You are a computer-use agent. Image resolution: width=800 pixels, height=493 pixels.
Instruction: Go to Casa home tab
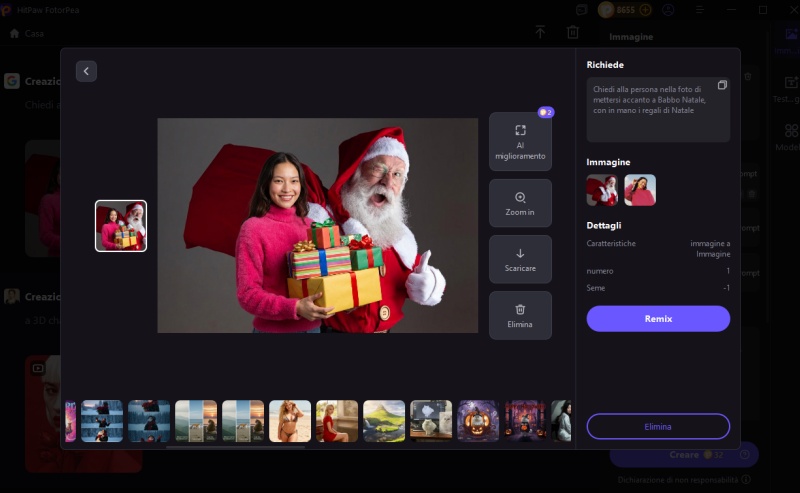click(x=27, y=33)
